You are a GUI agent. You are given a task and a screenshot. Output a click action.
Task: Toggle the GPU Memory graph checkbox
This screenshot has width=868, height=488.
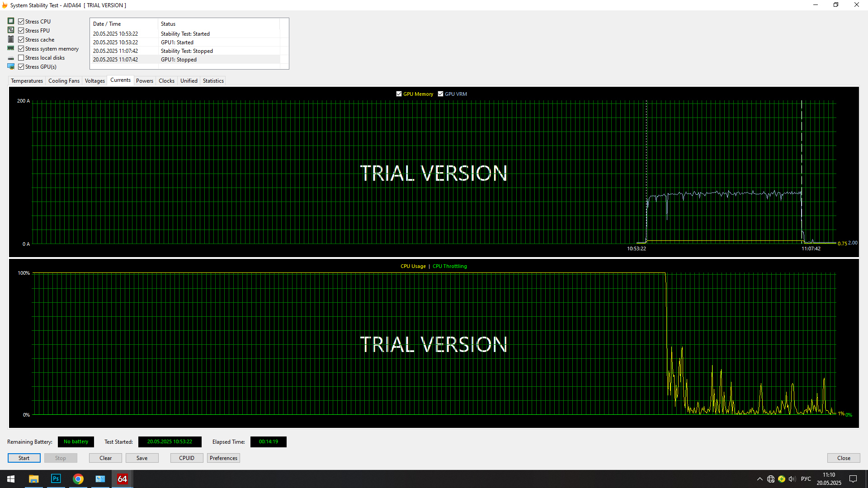[399, 94]
